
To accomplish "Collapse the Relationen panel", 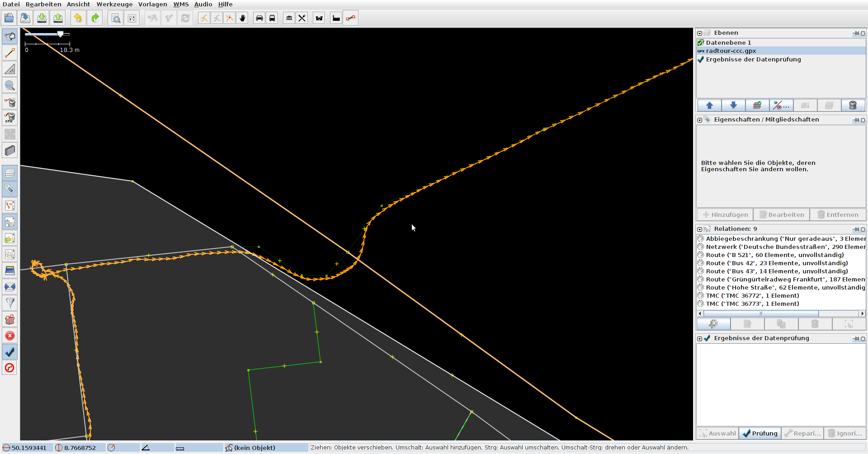I will [x=700, y=229].
